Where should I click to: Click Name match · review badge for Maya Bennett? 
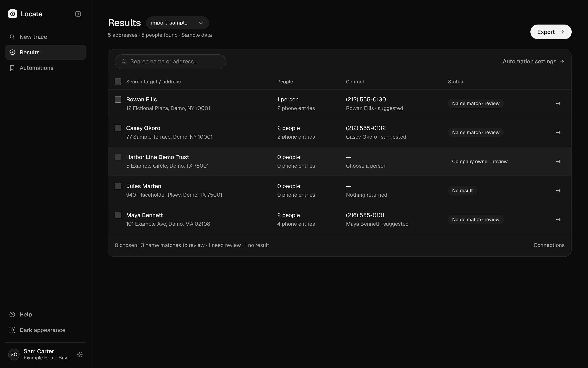click(476, 220)
